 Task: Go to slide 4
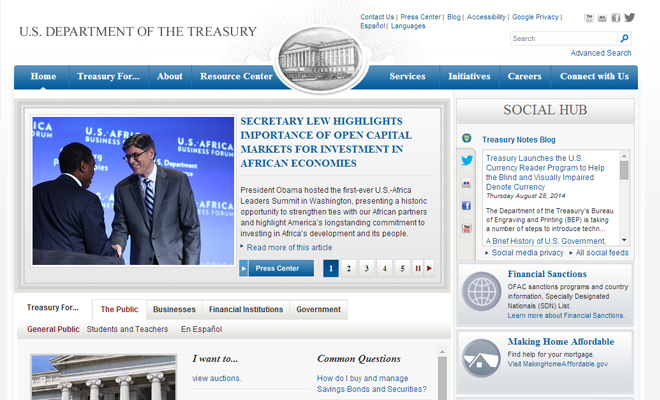384,268
